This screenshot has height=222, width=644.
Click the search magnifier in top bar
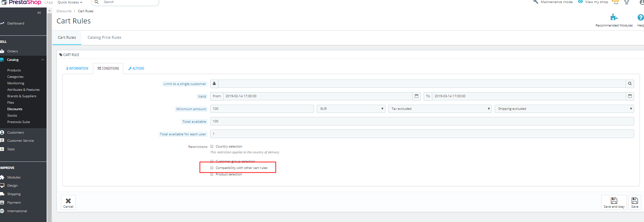pyautogui.click(x=97, y=2)
